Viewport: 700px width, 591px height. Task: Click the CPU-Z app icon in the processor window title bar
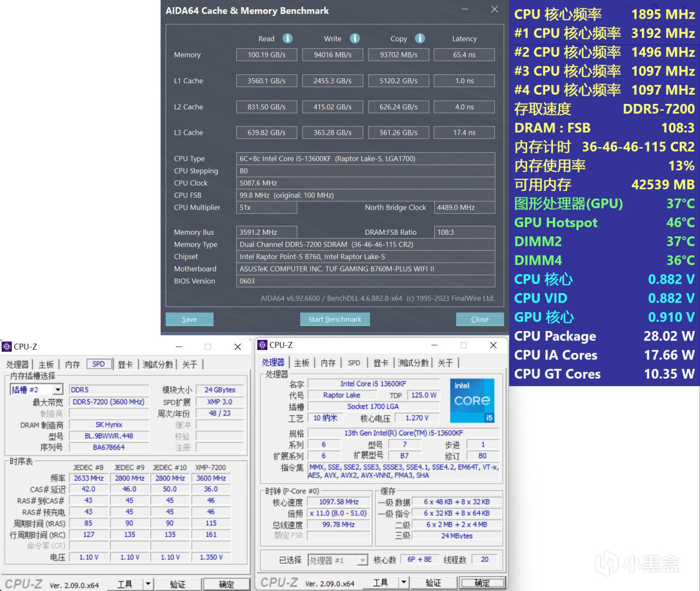pyautogui.click(x=262, y=345)
